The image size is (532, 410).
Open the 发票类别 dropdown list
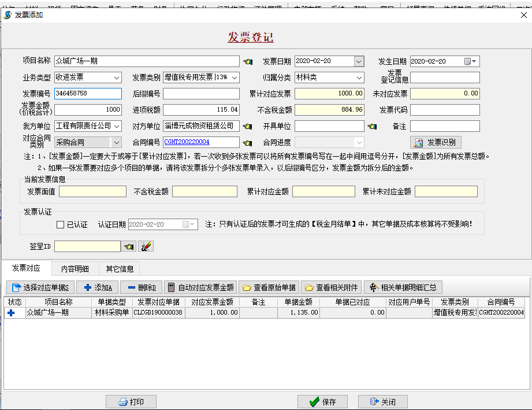tap(233, 77)
